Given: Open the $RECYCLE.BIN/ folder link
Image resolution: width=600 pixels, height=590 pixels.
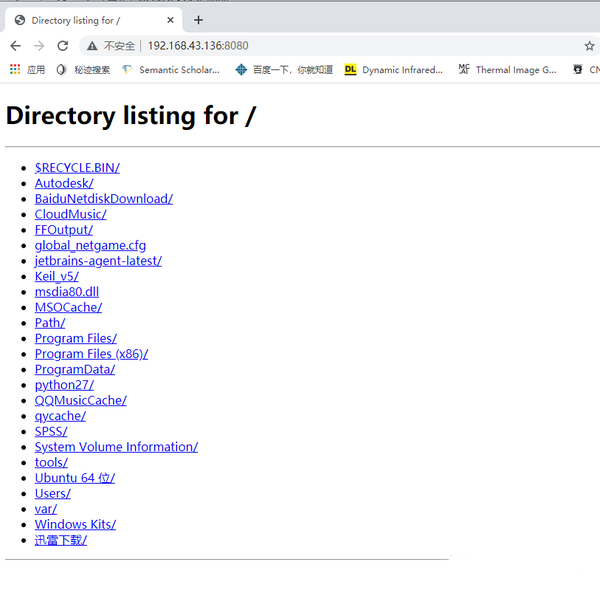Looking at the screenshot, I should pos(77,168).
